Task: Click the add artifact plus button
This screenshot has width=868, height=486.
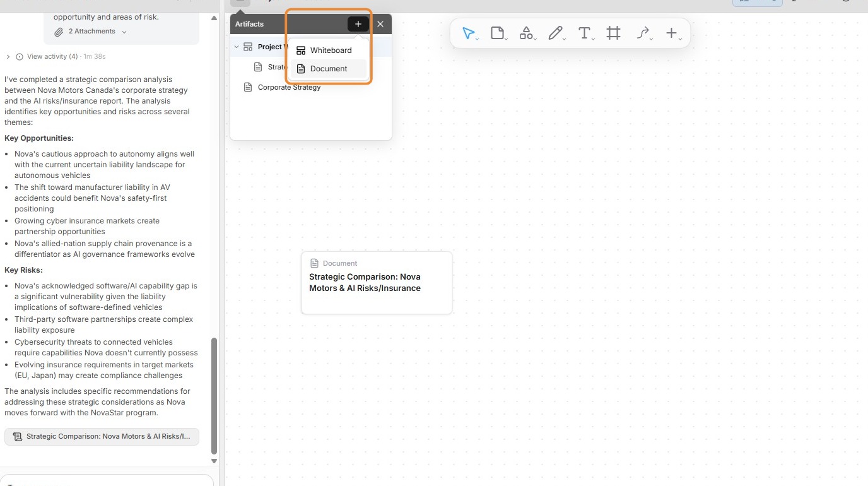Action: [358, 24]
